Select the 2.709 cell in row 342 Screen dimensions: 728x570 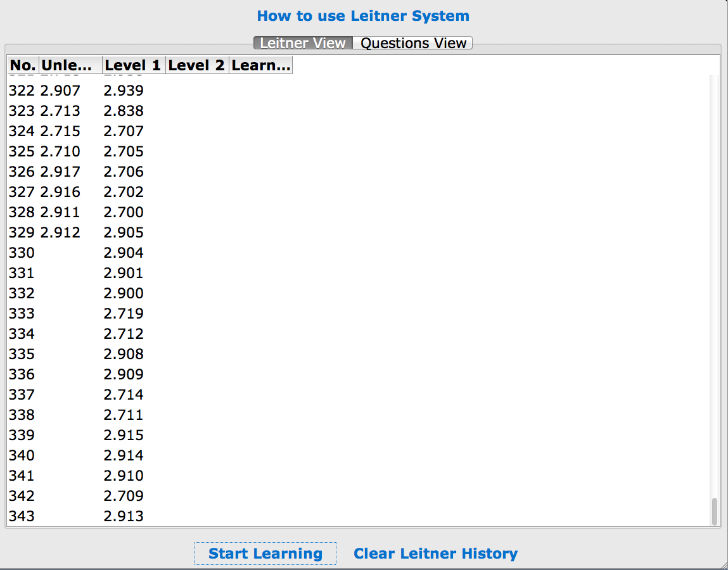124,496
